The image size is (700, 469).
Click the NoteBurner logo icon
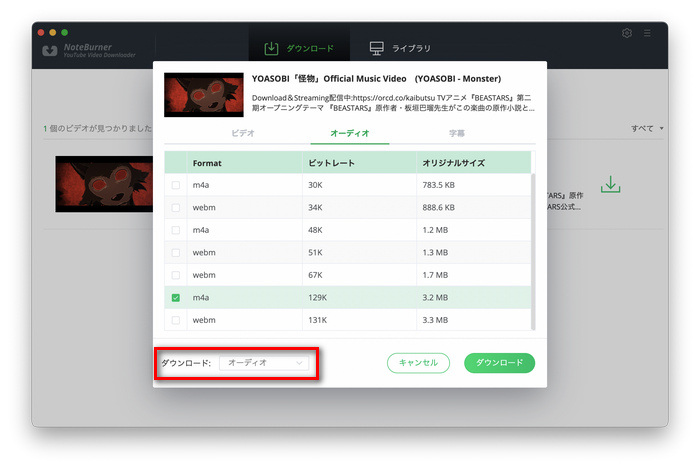point(50,51)
